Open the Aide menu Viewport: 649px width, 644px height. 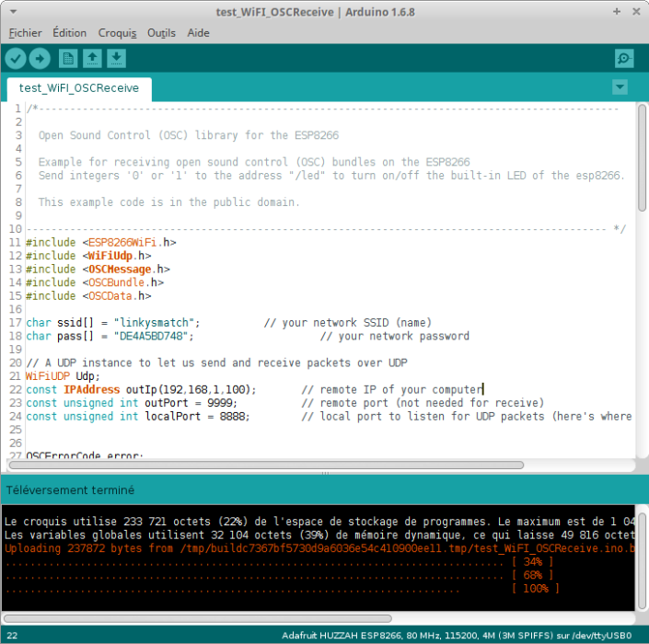pos(198,33)
